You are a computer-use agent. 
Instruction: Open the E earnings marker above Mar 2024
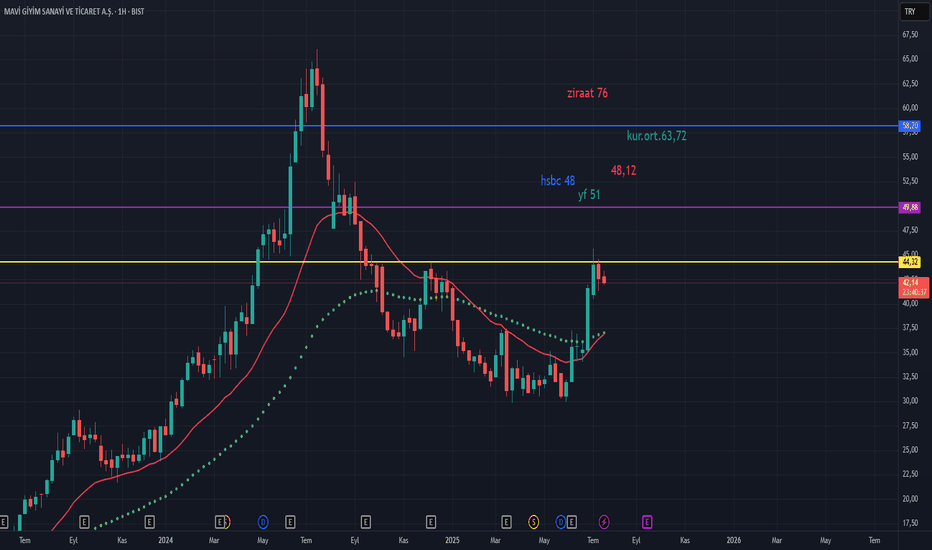(x=219, y=522)
